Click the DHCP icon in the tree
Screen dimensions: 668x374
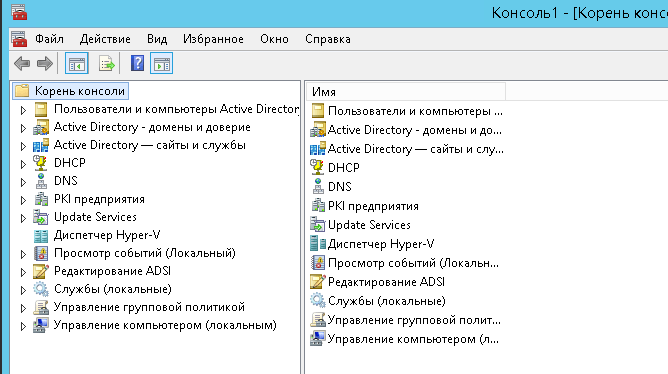pyautogui.click(x=41, y=163)
